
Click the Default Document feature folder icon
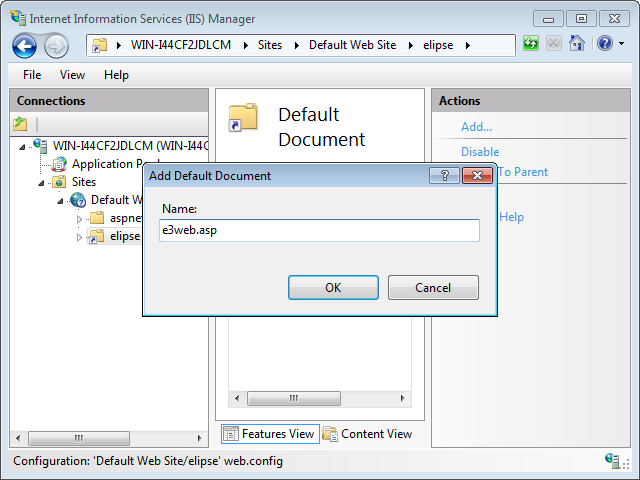pos(243,118)
